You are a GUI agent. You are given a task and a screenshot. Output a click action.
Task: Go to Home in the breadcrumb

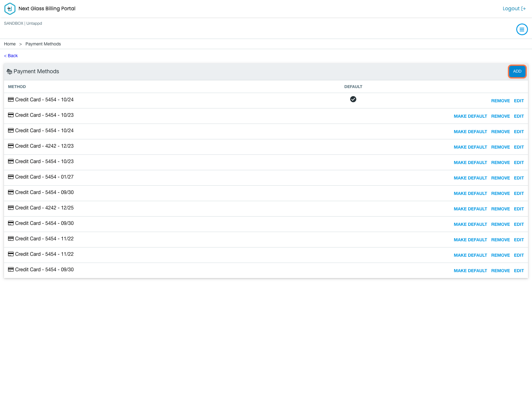click(x=10, y=44)
